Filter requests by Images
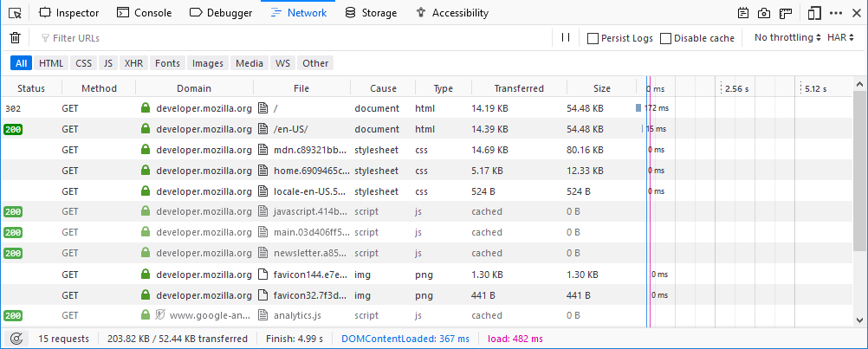This screenshot has height=349, width=868. tap(208, 63)
